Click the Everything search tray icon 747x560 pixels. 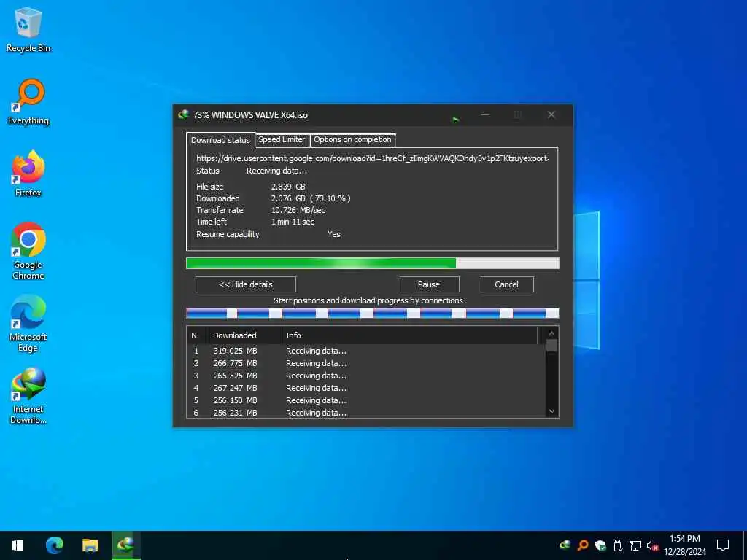[583, 545]
